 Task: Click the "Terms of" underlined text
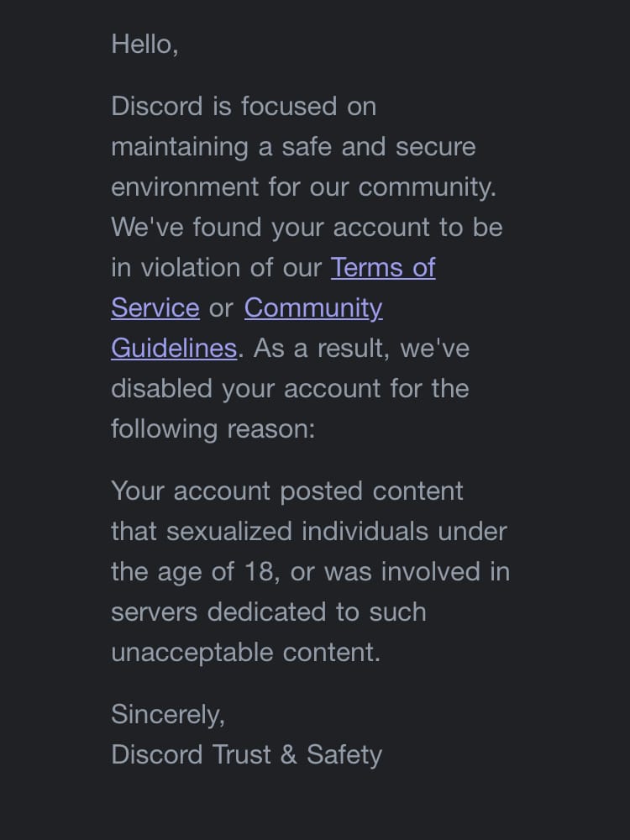(x=382, y=267)
